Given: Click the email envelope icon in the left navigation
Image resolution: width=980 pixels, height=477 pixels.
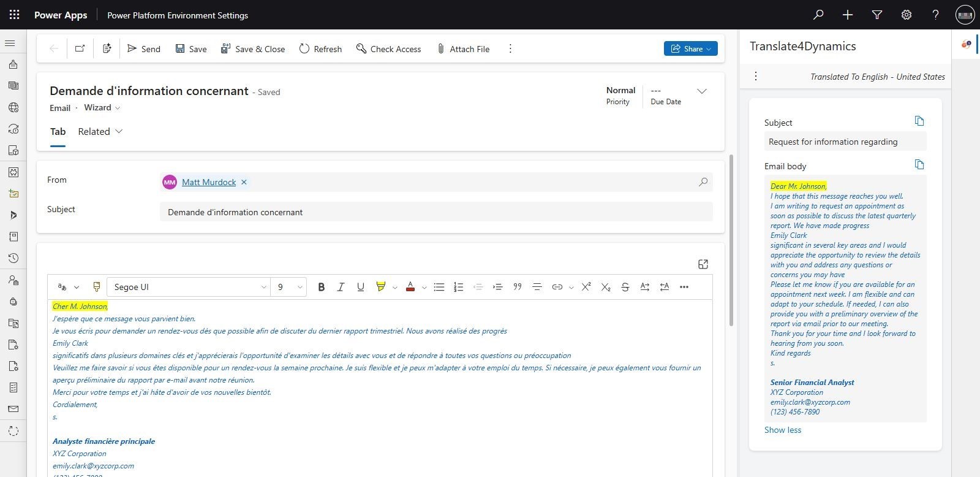Looking at the screenshot, I should point(13,409).
